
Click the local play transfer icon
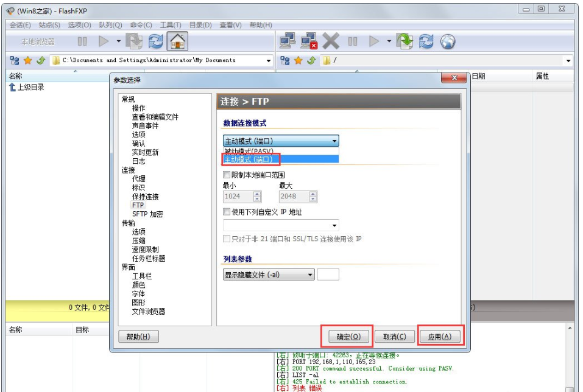(104, 41)
